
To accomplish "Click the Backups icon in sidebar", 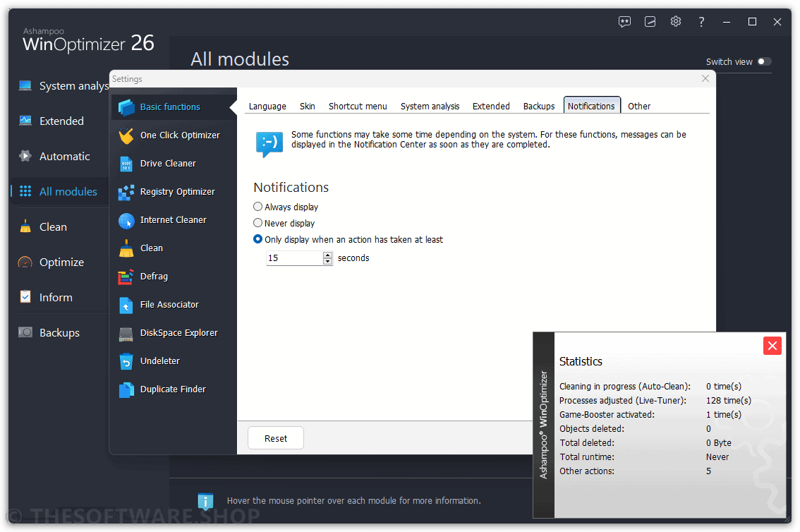I will click(x=25, y=332).
